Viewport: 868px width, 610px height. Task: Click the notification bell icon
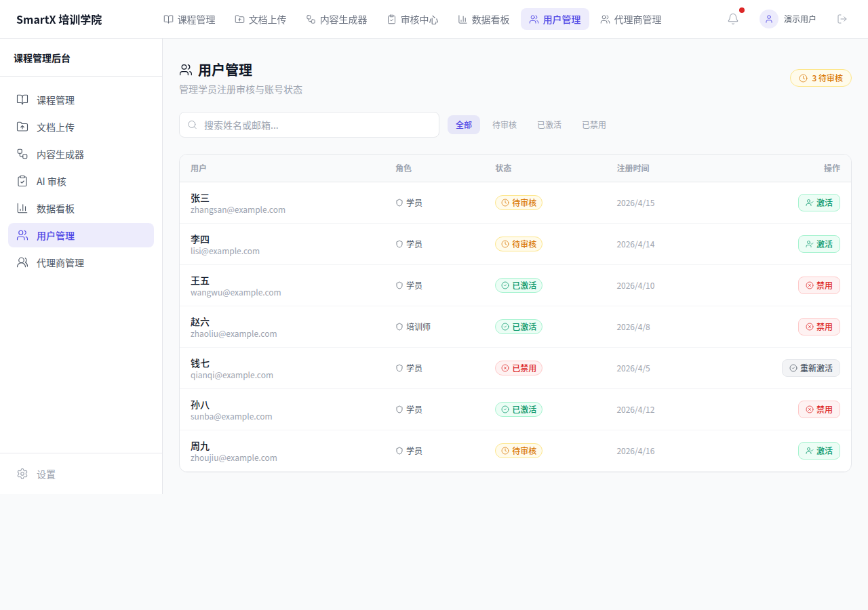point(733,19)
